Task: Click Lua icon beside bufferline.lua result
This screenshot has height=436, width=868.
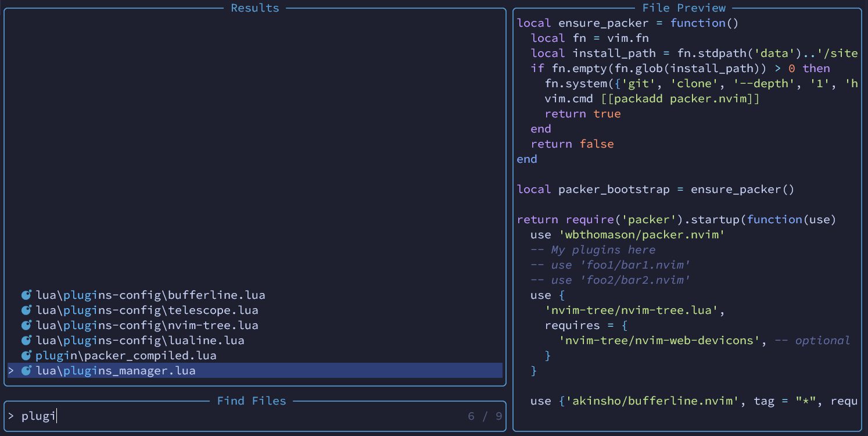Action: pyautogui.click(x=26, y=295)
